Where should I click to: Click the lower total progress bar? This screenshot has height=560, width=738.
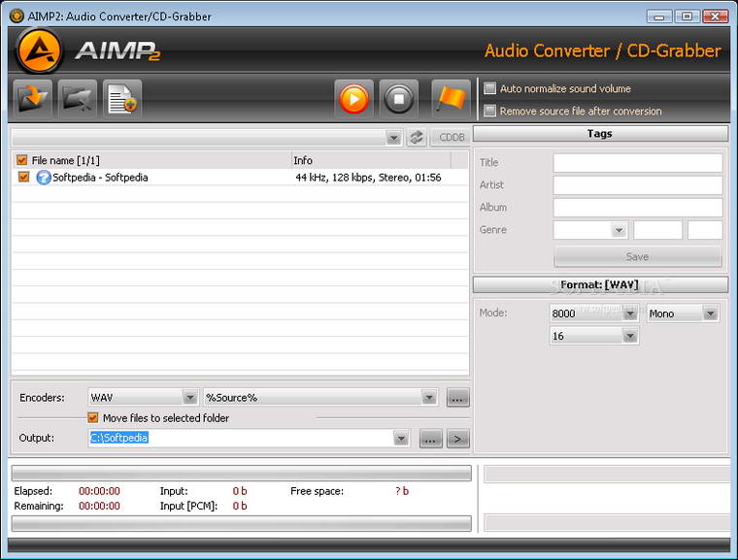242,523
